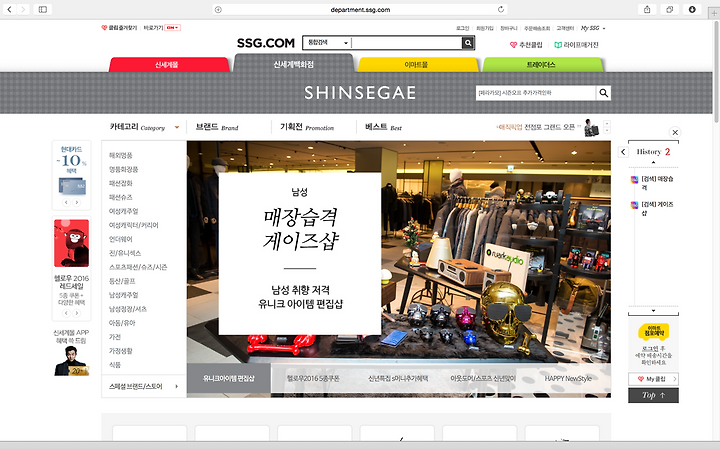The height and width of the screenshot is (449, 720).
Task: Show previous 헬로우 2016 레드세일 banner
Action: 66,313
